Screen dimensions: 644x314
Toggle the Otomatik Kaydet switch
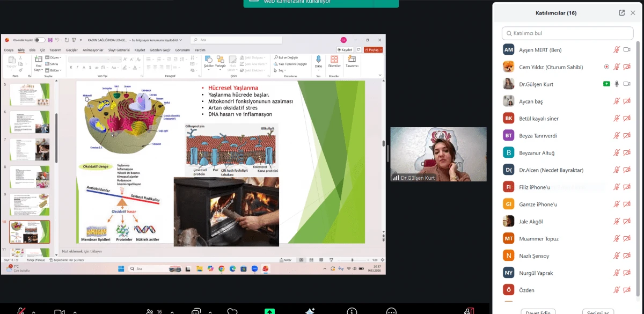[x=40, y=40]
